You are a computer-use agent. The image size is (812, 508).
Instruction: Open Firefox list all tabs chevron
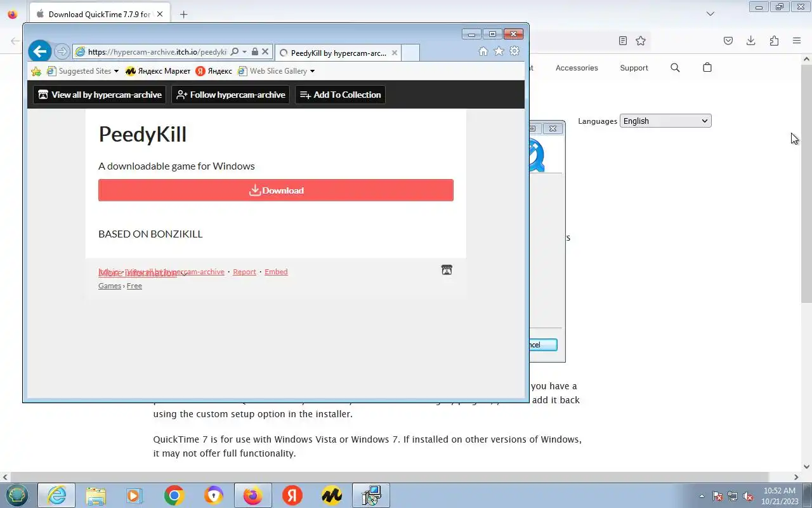[x=710, y=14]
